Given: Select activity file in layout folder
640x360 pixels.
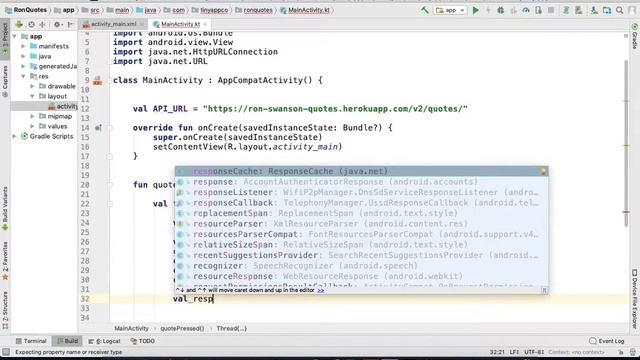Looking at the screenshot, I should click(44, 106).
